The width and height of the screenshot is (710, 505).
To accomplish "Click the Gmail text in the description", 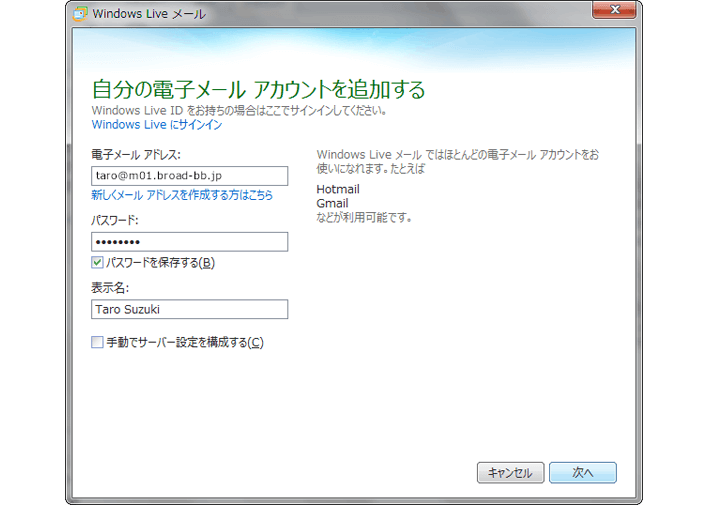I will click(332, 203).
